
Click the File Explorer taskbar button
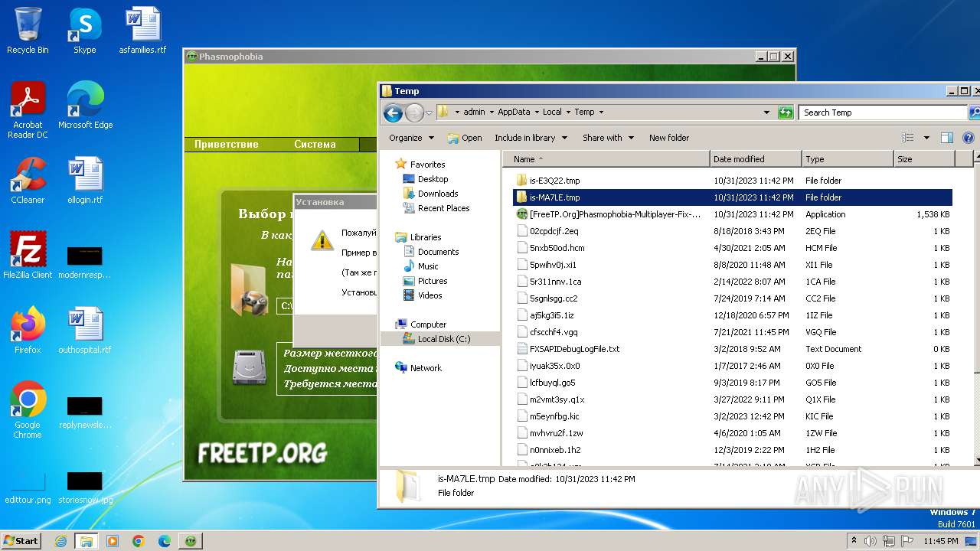(x=87, y=541)
